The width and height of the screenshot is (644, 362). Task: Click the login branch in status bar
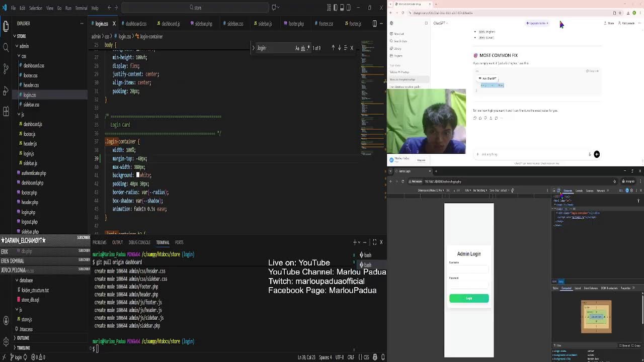click(16, 357)
